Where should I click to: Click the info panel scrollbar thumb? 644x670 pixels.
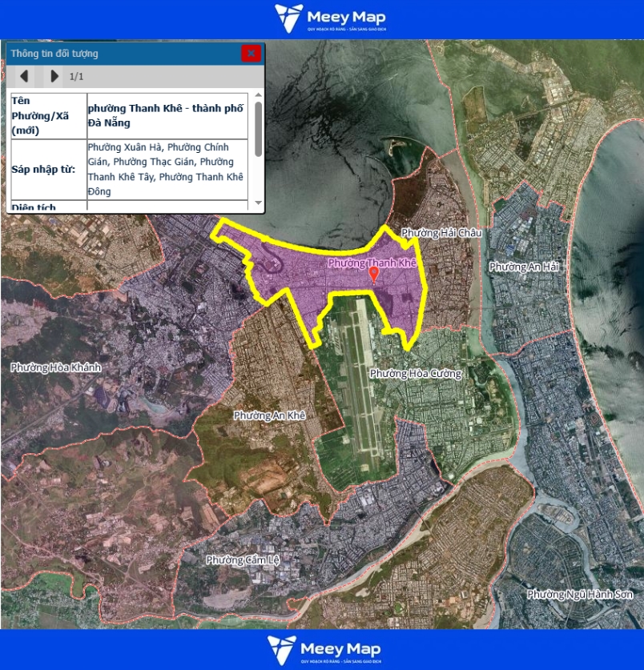[x=258, y=128]
